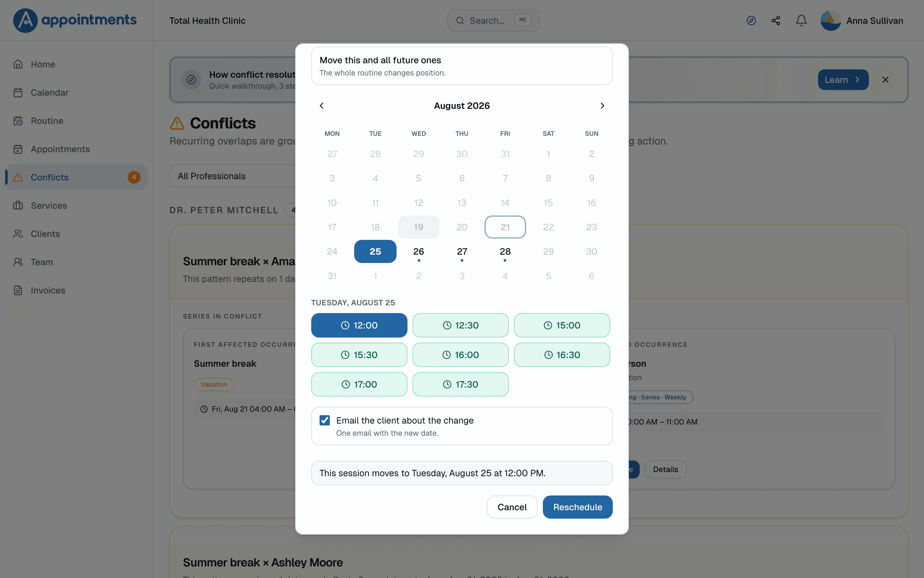Click the session move summary text
924x578 pixels.
point(432,473)
